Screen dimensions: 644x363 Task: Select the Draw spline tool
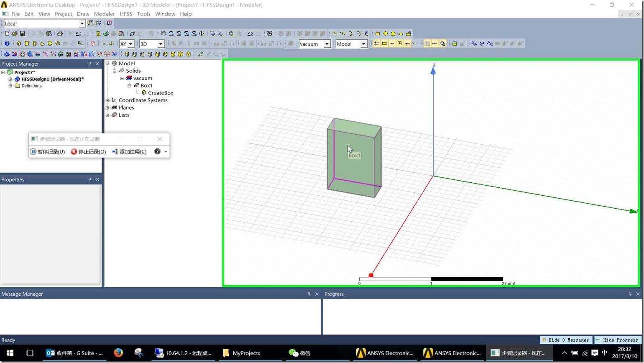(x=342, y=33)
